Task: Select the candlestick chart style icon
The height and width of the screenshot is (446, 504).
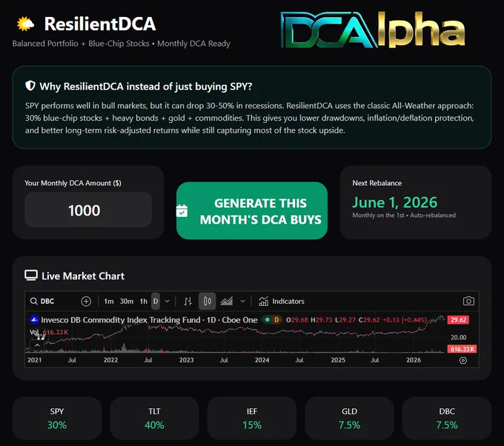Action: point(207,301)
